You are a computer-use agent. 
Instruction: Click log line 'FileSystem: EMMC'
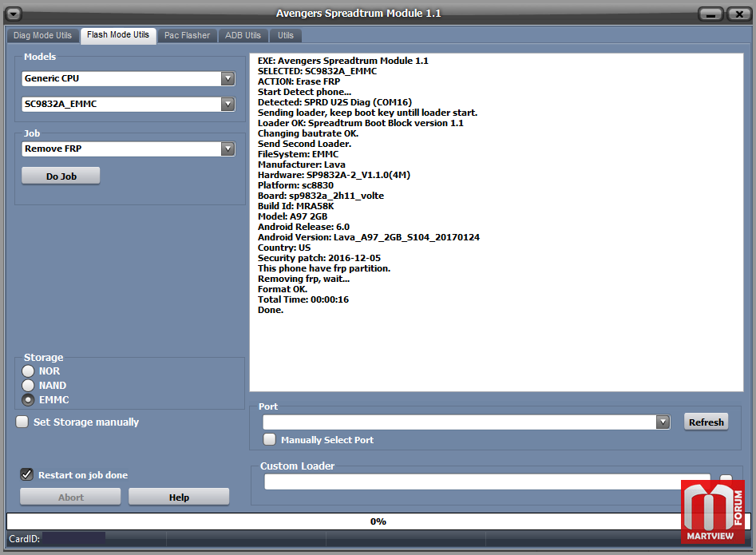click(298, 154)
